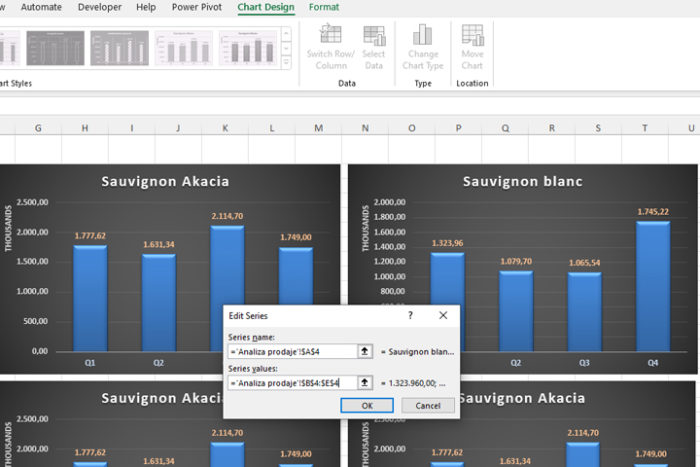The height and width of the screenshot is (467, 700).
Task: Select the 1.079,70 data label
Action: 516,261
